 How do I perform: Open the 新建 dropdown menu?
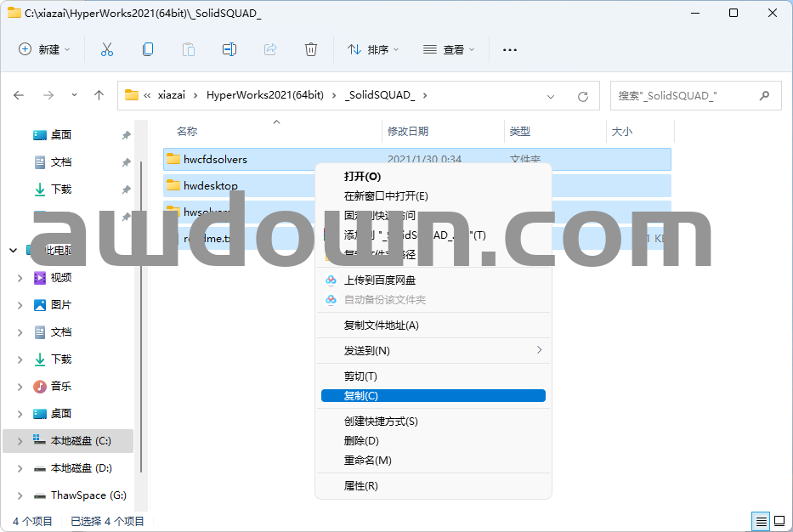click(45, 49)
